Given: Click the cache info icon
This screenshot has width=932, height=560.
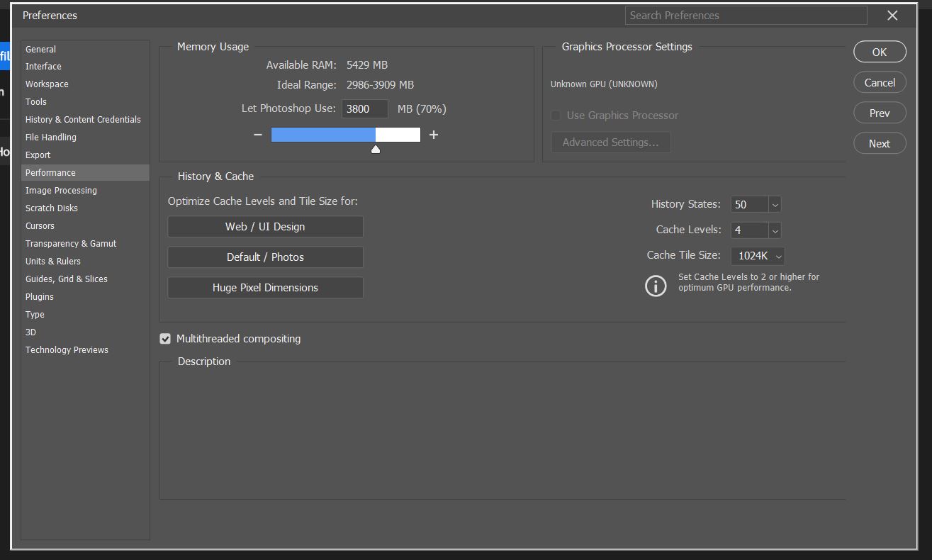Looking at the screenshot, I should (656, 286).
